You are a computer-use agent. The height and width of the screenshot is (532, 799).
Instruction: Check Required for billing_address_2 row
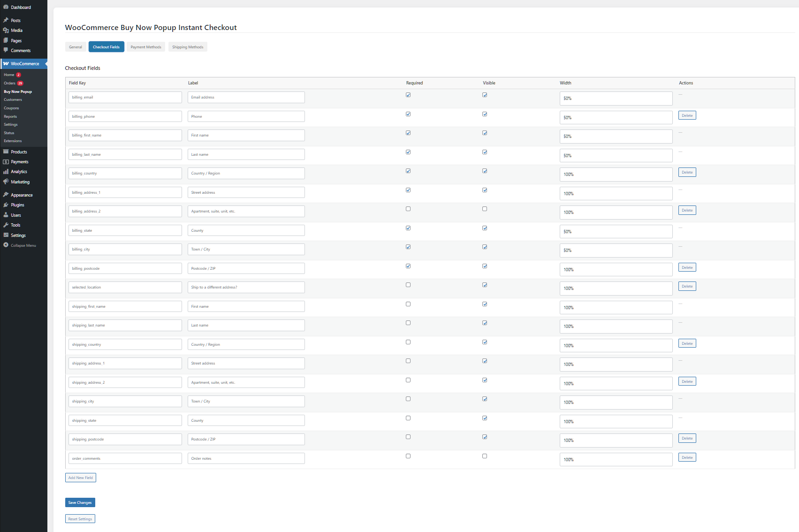click(408, 209)
